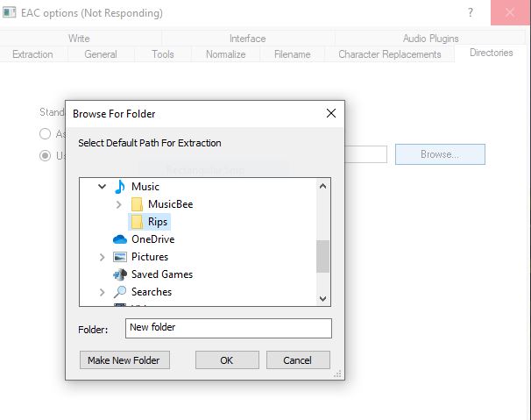Open the Filename tab

coord(293,54)
